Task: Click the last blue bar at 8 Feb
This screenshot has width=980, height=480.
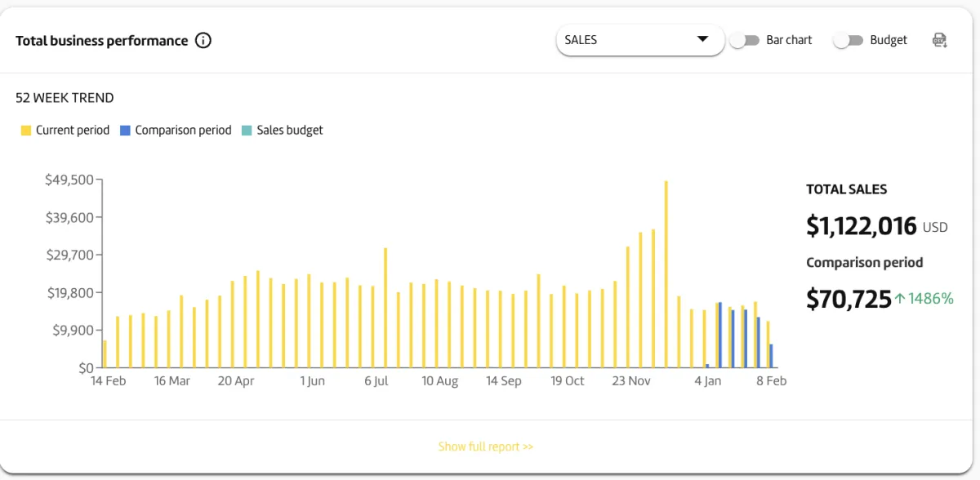Action: point(771,356)
